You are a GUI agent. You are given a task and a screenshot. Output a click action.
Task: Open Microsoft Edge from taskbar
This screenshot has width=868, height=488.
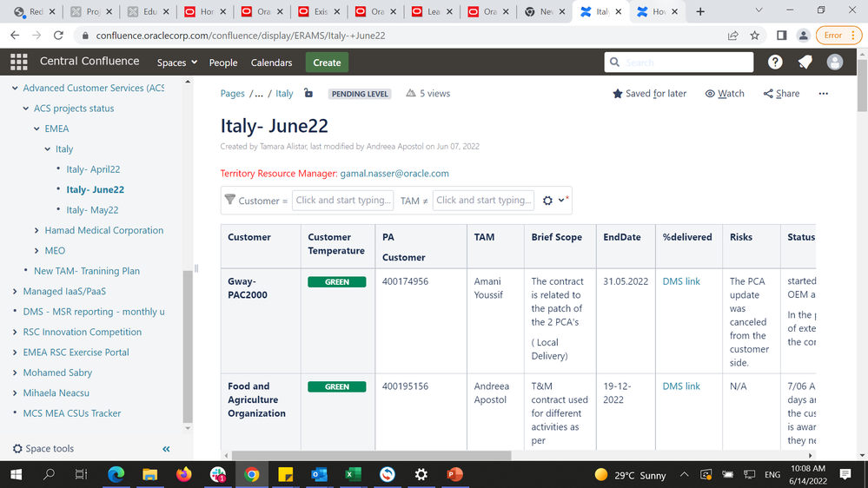point(116,475)
